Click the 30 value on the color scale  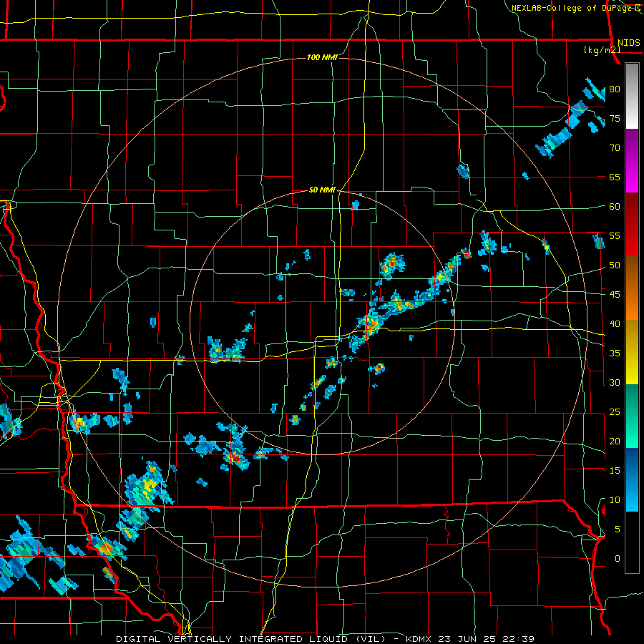tap(615, 382)
